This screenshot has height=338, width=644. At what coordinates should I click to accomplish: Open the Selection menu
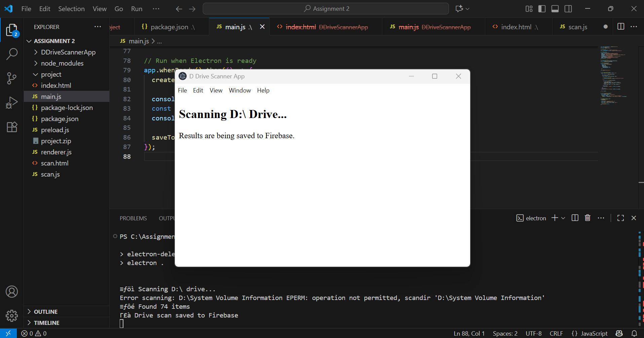(71, 9)
